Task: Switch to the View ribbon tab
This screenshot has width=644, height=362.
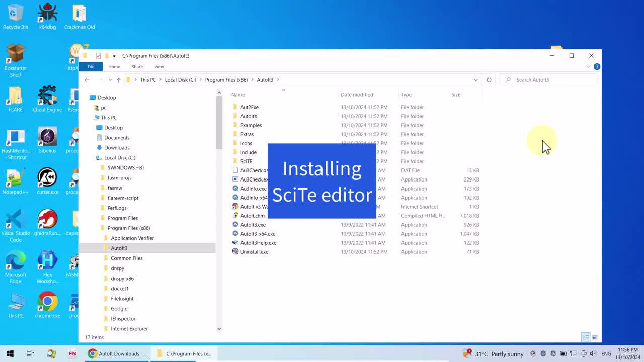Action: point(159,67)
